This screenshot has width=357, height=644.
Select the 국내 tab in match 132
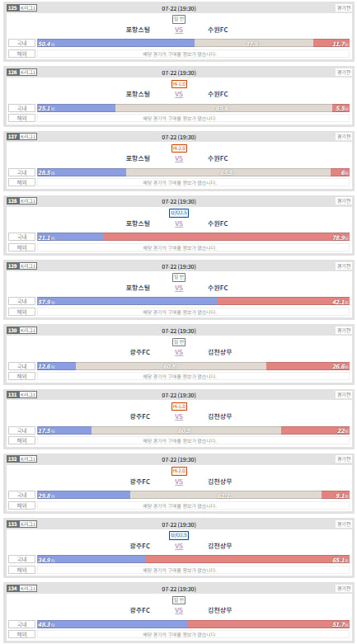(x=21, y=495)
